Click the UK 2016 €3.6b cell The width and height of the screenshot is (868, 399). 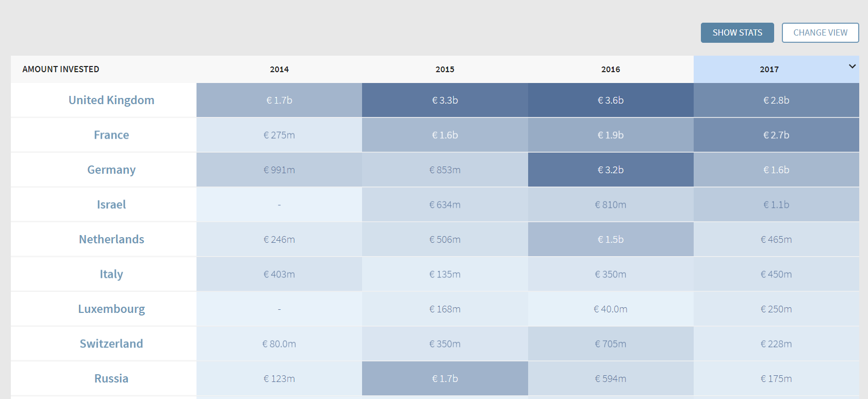610,101
